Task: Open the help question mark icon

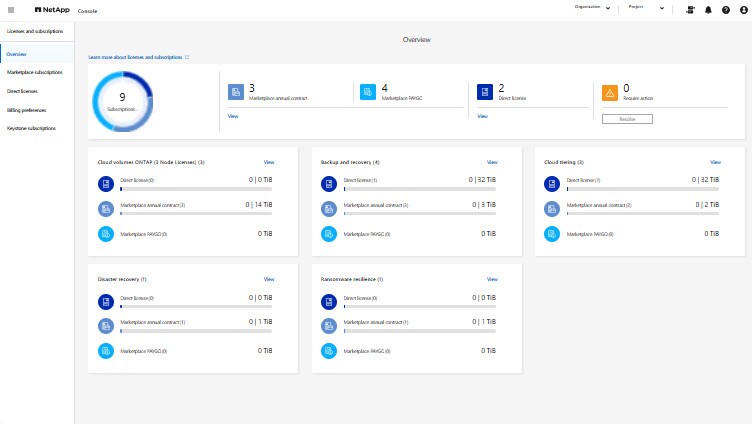Action: click(725, 9)
